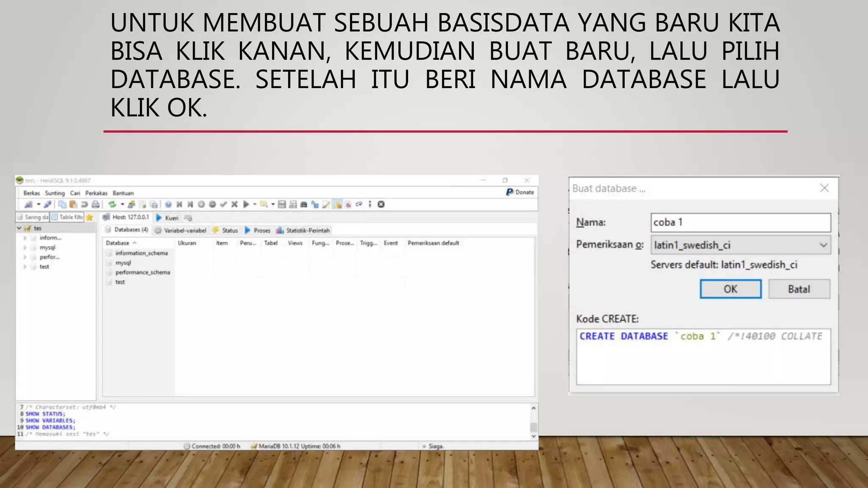Open the Run query dropdown arrow
The image size is (868, 488).
coord(255,205)
